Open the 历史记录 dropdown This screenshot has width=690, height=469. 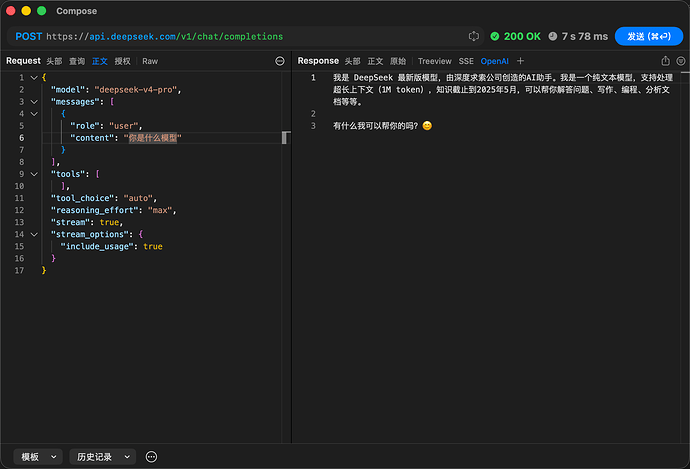[103, 457]
